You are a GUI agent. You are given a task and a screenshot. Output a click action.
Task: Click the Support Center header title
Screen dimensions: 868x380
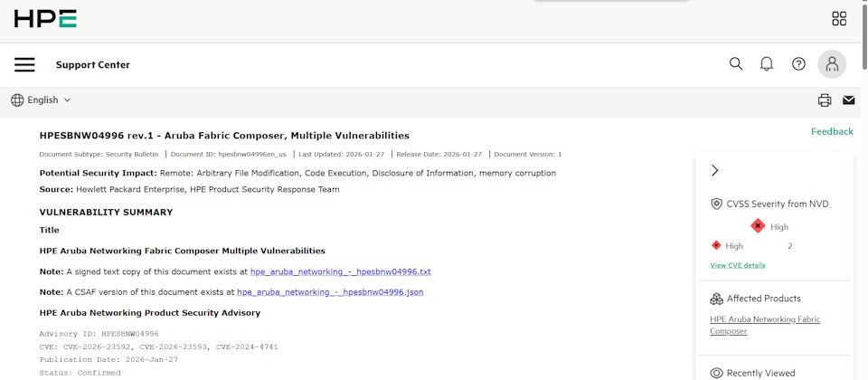point(93,65)
